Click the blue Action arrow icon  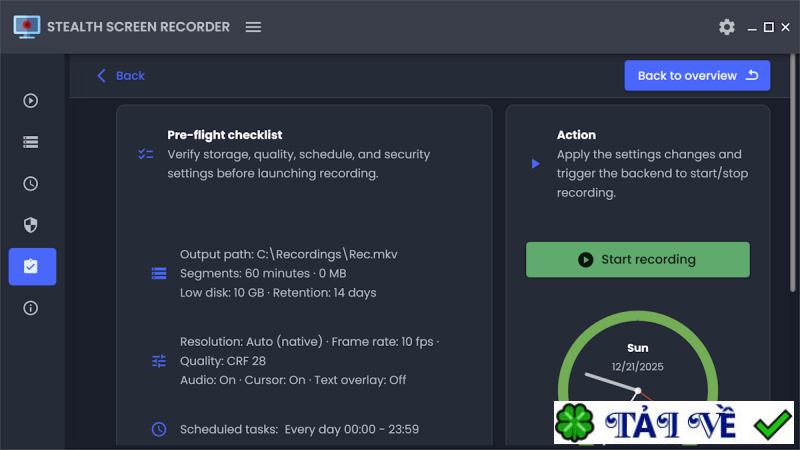(x=536, y=163)
